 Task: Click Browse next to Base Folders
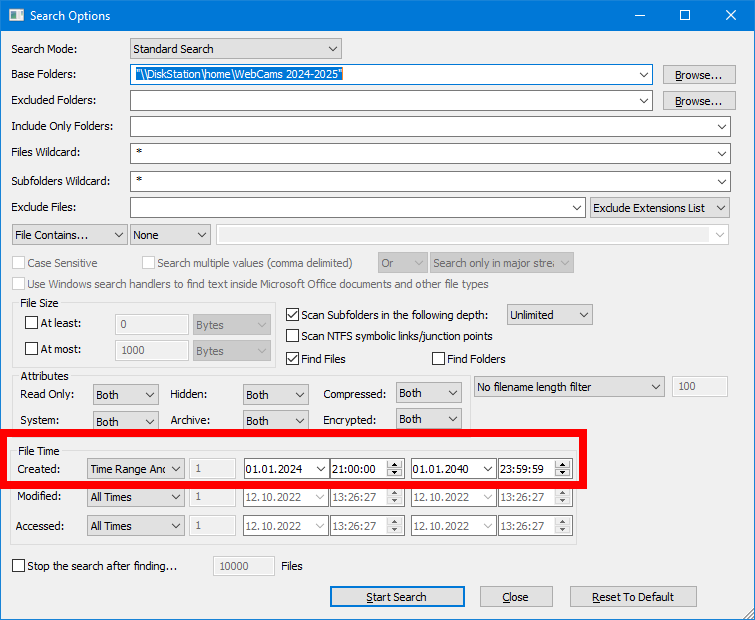click(x=698, y=75)
